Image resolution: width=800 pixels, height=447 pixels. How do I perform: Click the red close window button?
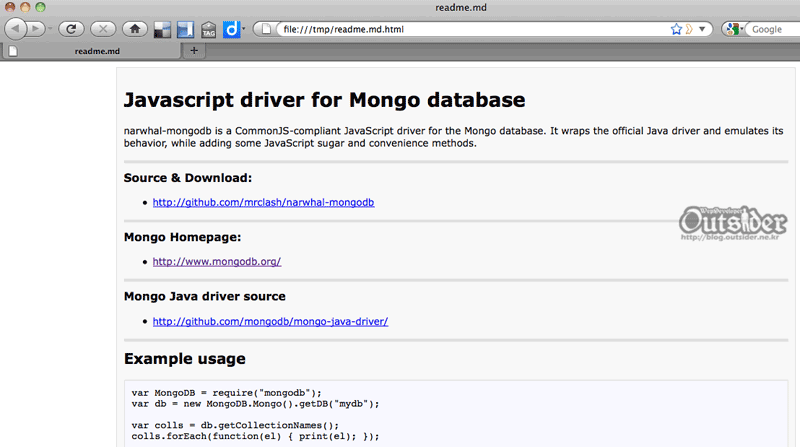point(10,7)
